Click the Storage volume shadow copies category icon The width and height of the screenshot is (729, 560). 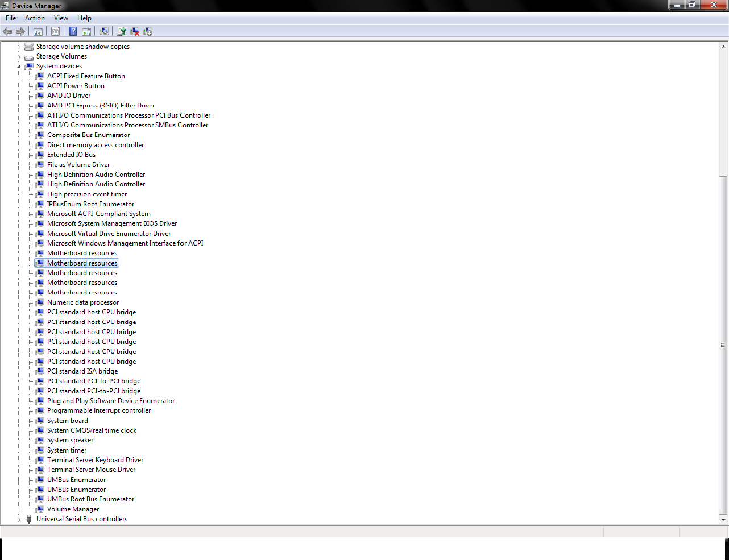coord(29,47)
